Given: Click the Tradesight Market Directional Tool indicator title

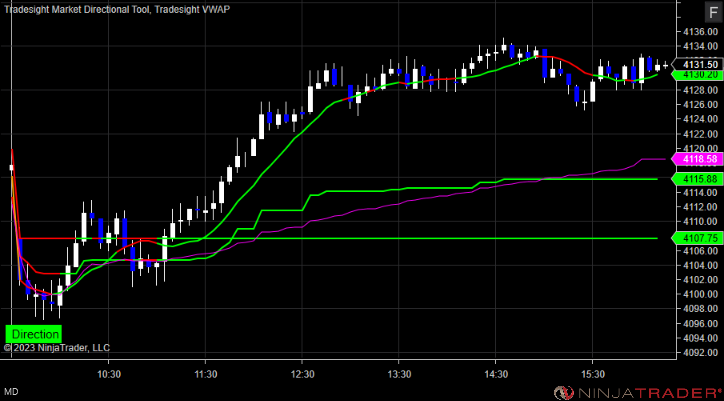Looking at the screenshot, I should (x=76, y=9).
